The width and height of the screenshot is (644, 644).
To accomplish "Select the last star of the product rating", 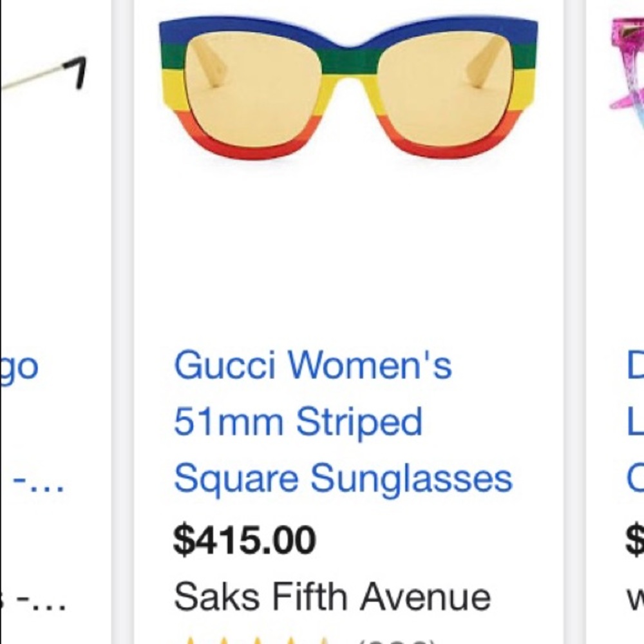I will coord(325,639).
